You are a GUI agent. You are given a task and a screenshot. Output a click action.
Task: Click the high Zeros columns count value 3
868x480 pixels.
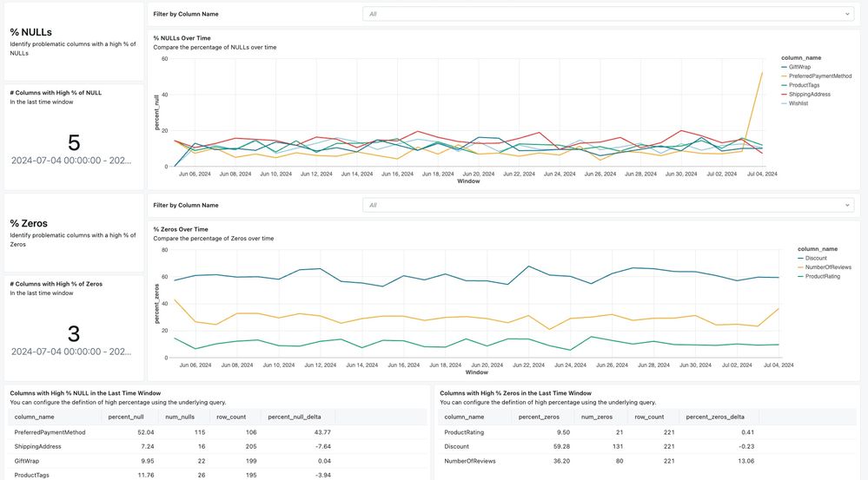pos(74,333)
